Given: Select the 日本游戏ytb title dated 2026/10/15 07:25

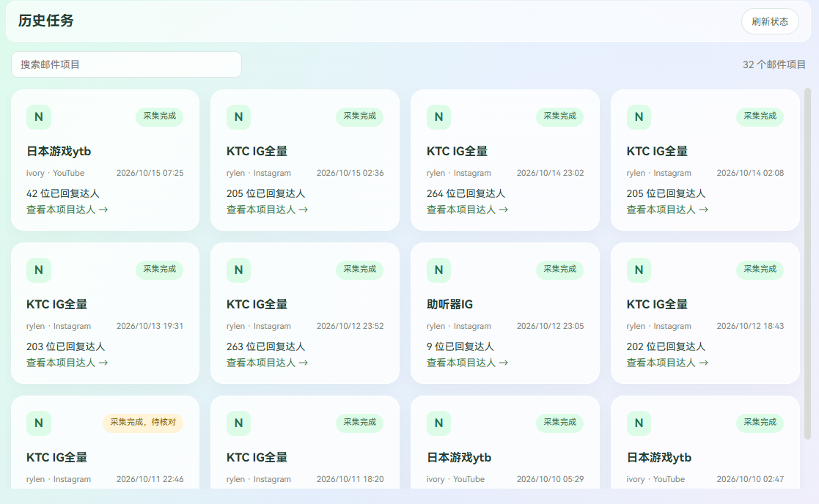Looking at the screenshot, I should (59, 152).
